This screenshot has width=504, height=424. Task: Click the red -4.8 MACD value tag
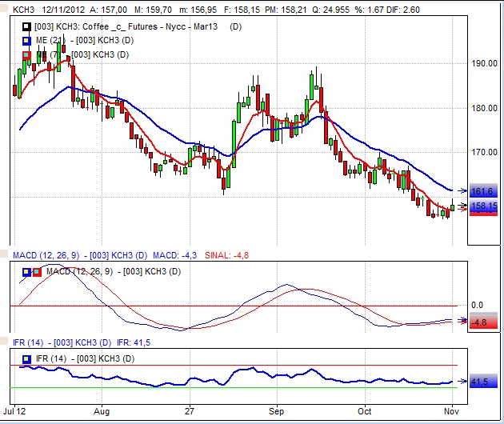click(x=480, y=322)
